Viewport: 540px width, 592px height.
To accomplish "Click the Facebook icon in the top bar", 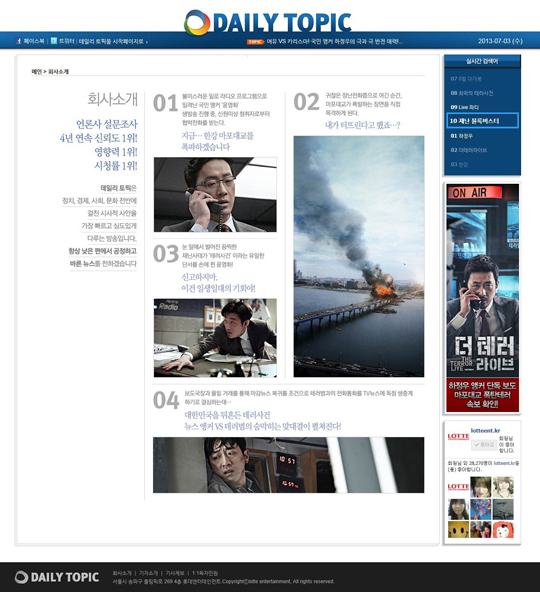I will click(x=19, y=41).
